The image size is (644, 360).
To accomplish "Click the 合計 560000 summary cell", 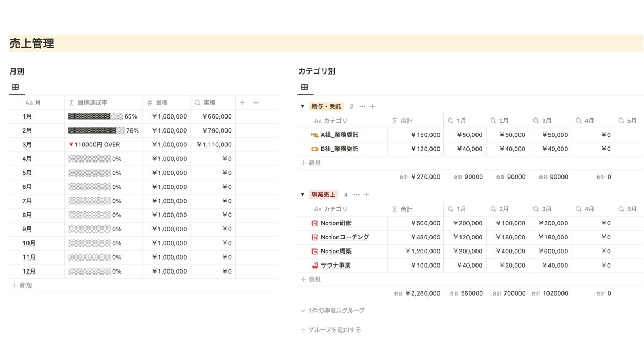I will coord(466,293).
